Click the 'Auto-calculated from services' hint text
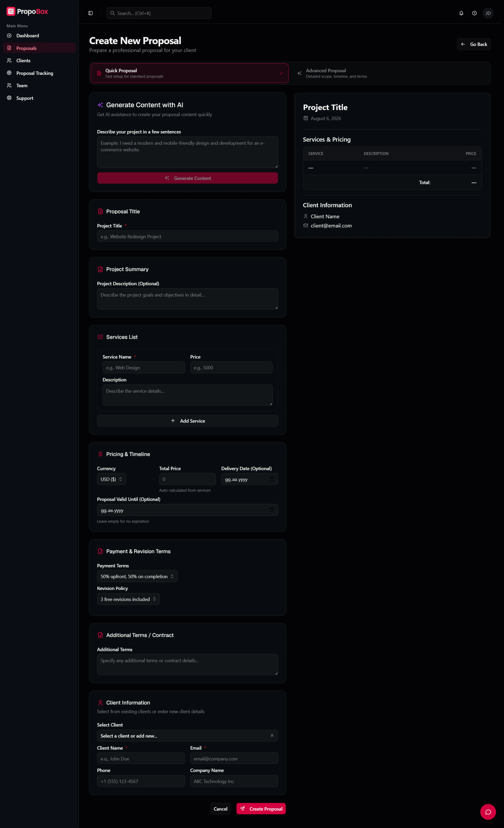Screen dimensions: 504x828 pos(185,490)
